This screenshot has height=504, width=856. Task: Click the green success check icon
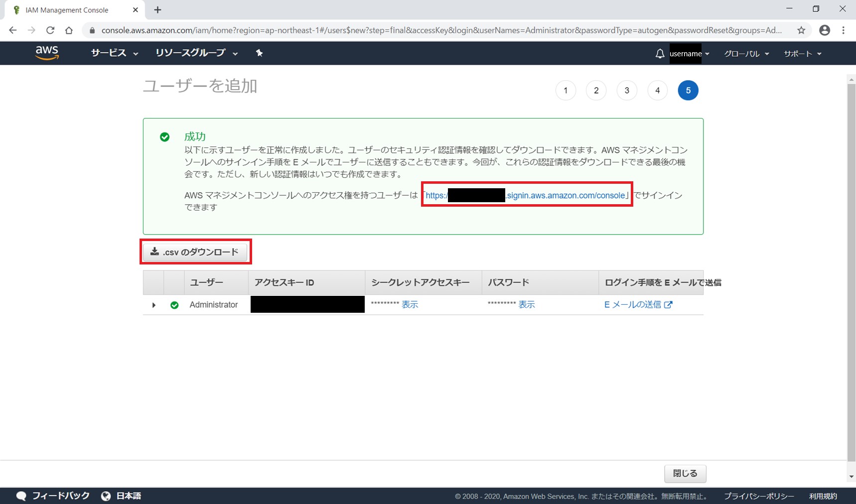click(x=164, y=137)
